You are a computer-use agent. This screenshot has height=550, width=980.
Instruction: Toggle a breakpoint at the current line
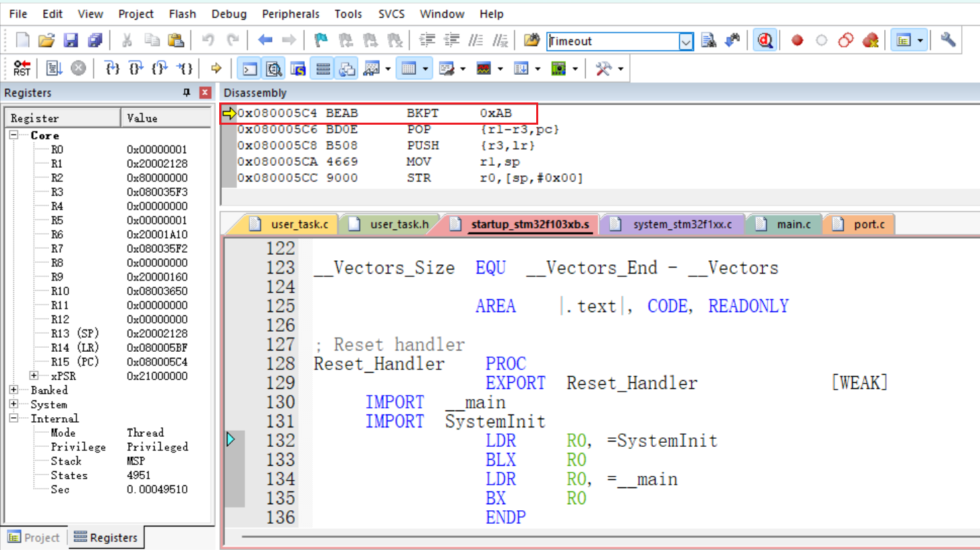(x=797, y=40)
